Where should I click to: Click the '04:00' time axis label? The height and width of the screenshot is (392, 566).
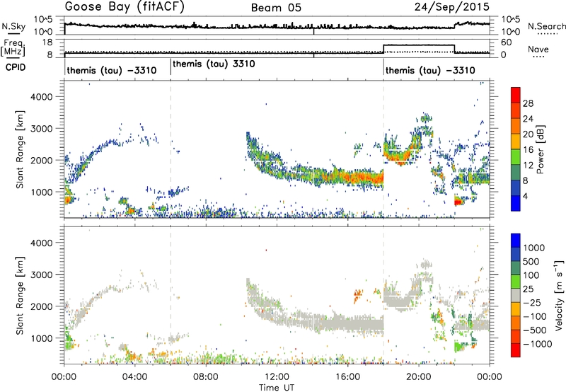134,377
